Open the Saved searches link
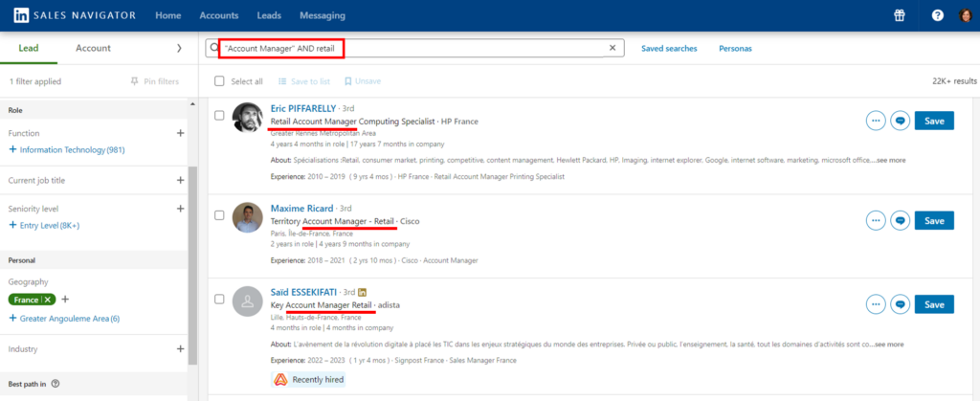The width and height of the screenshot is (980, 401). coord(669,48)
